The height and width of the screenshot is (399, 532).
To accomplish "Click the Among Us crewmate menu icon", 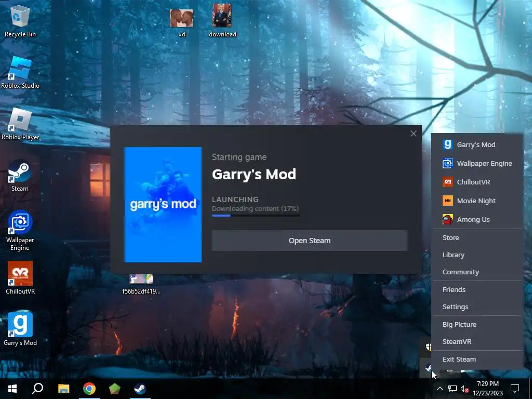I will pyautogui.click(x=447, y=220).
